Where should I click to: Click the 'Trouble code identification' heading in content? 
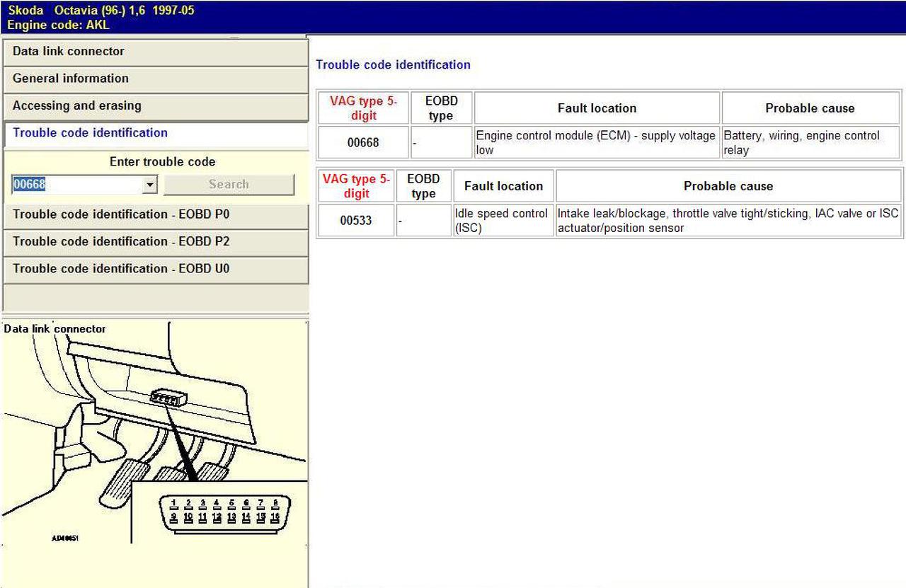pyautogui.click(x=393, y=65)
